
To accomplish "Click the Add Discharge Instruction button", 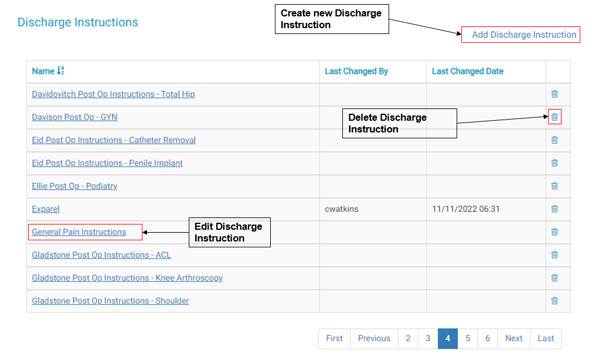I will [x=523, y=35].
